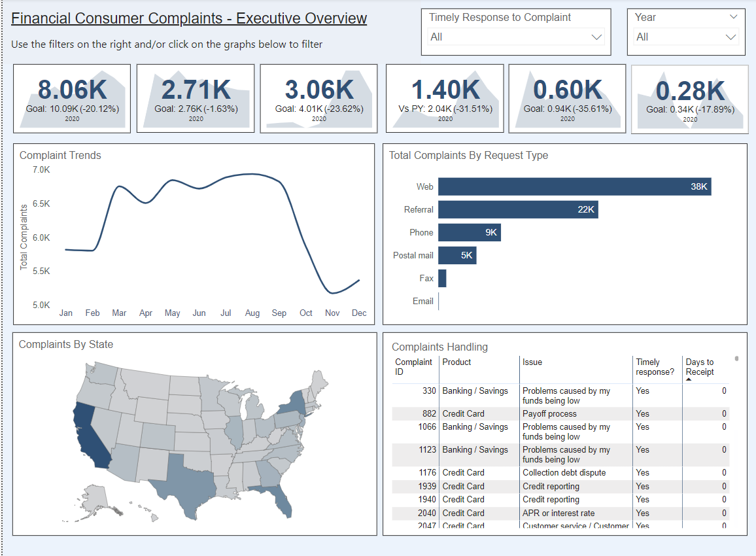
Task: Click the Total Complaints By Request Type title
Action: click(x=468, y=155)
